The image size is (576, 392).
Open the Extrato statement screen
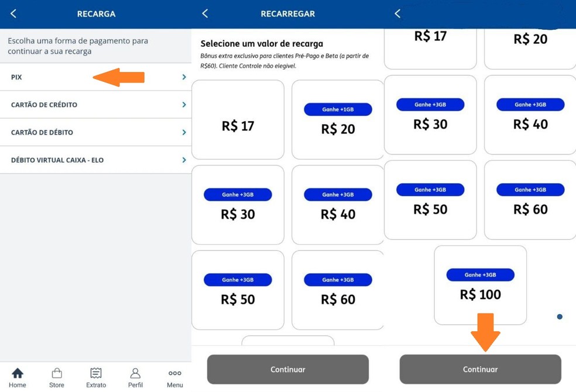[x=95, y=376]
